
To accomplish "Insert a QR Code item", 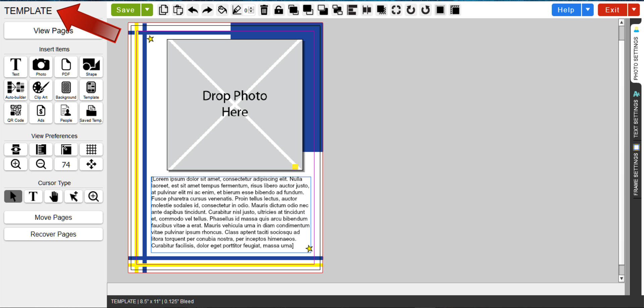I will click(x=16, y=113).
